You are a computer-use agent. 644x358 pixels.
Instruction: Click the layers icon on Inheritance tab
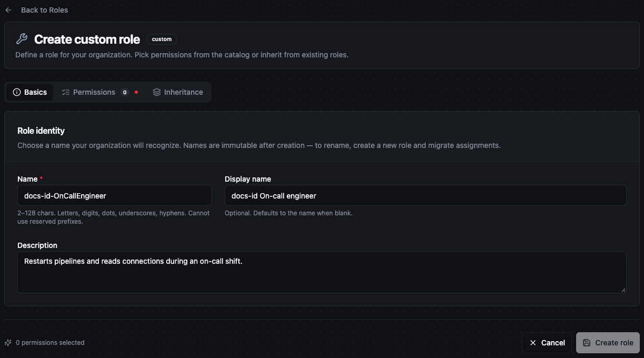coord(157,92)
